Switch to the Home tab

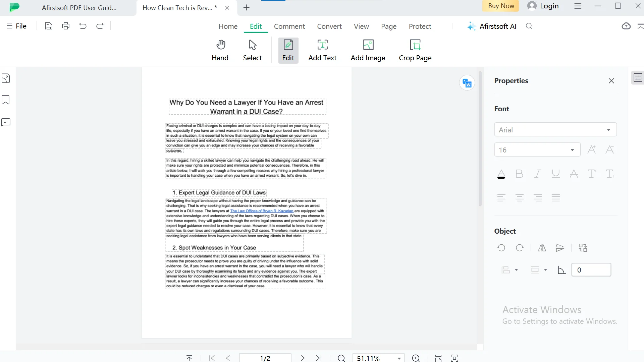click(228, 26)
